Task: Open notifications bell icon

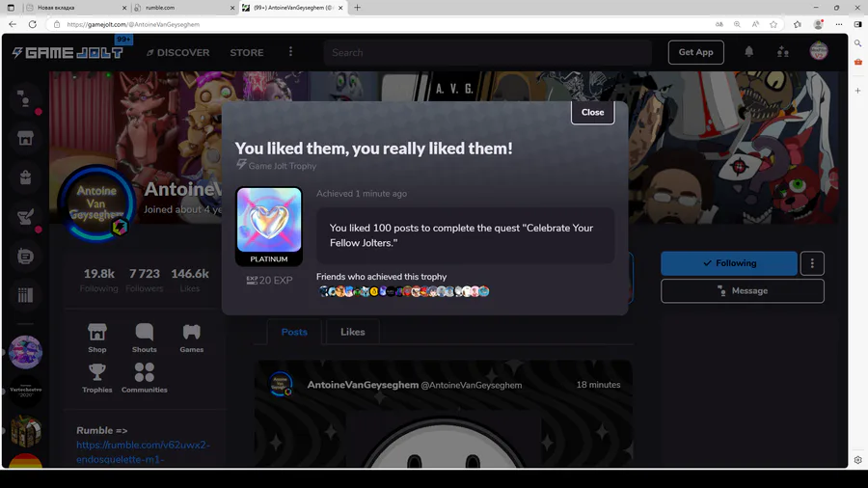Action: click(x=749, y=51)
